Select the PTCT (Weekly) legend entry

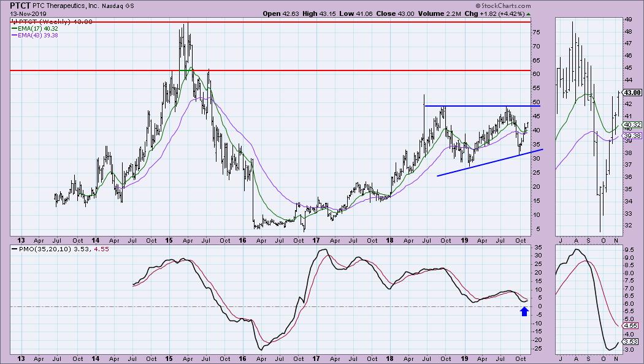pos(52,21)
